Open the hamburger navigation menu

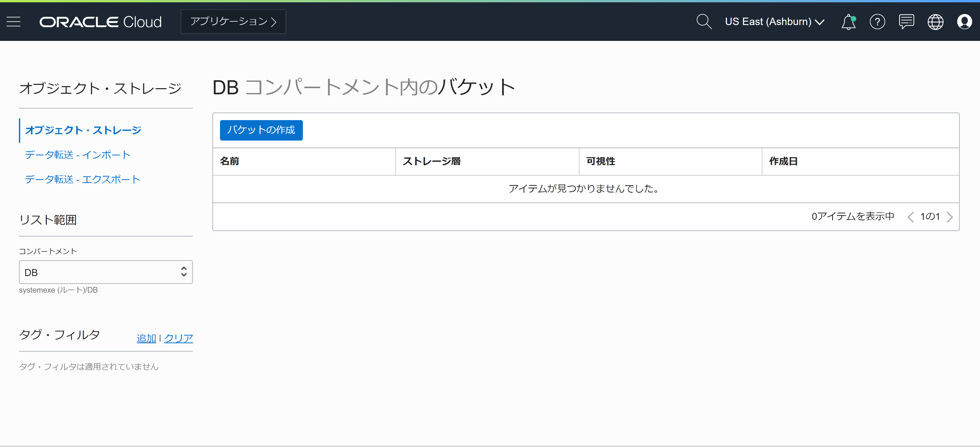pos(14,22)
